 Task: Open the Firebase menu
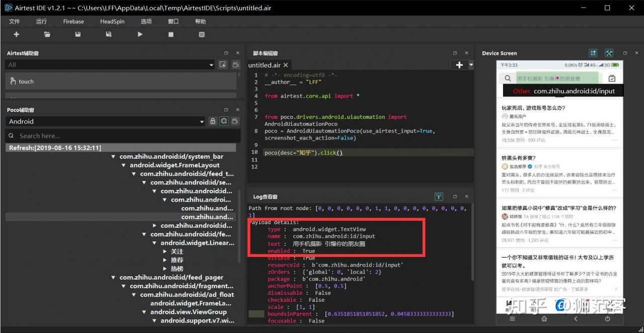(73, 21)
